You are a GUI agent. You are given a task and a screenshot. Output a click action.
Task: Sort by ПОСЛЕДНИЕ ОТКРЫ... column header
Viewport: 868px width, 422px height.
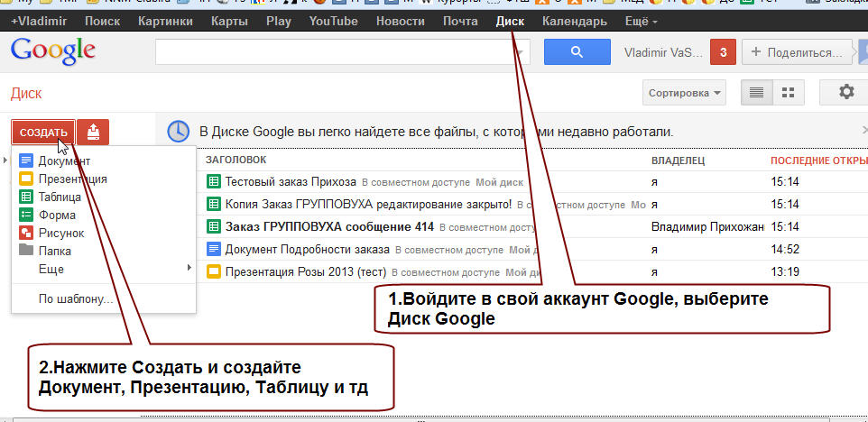[x=819, y=161]
